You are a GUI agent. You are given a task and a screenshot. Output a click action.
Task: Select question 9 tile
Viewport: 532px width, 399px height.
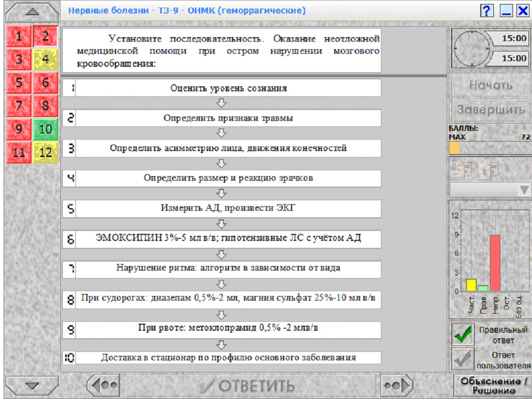[19, 129]
